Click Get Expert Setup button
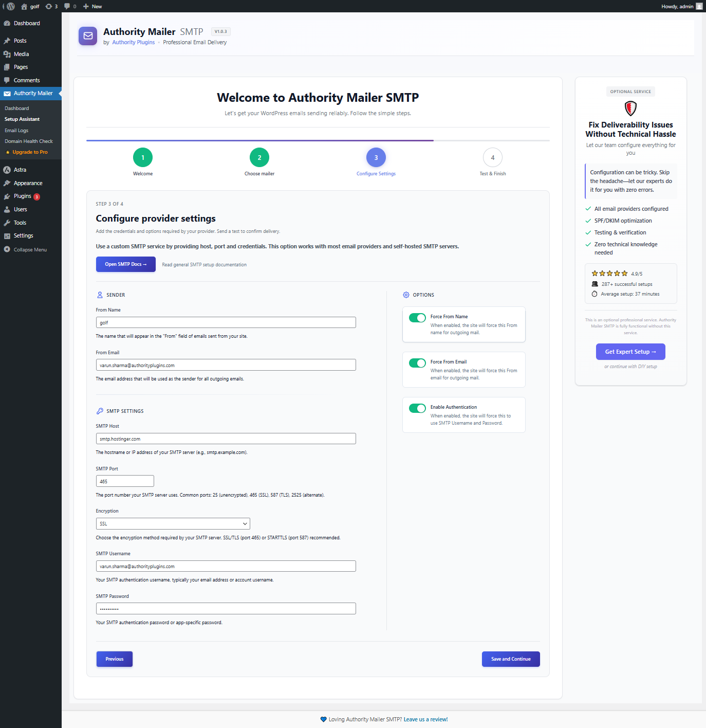 point(630,352)
